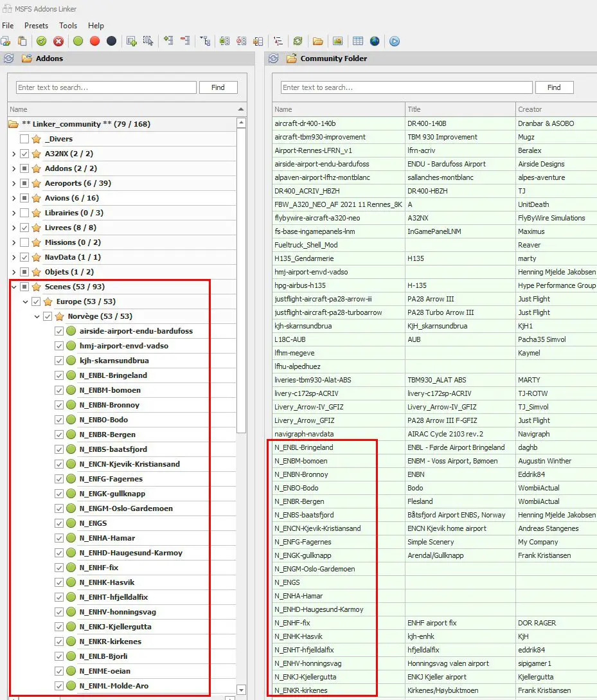Click Addons tree scrollbar down arrow
Screen dimensions: 597x700
(x=242, y=690)
